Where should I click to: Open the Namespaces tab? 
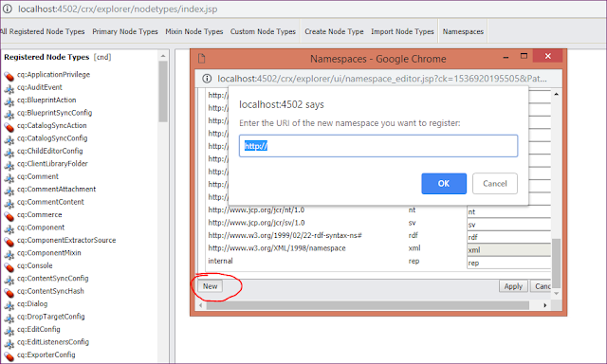click(x=463, y=31)
